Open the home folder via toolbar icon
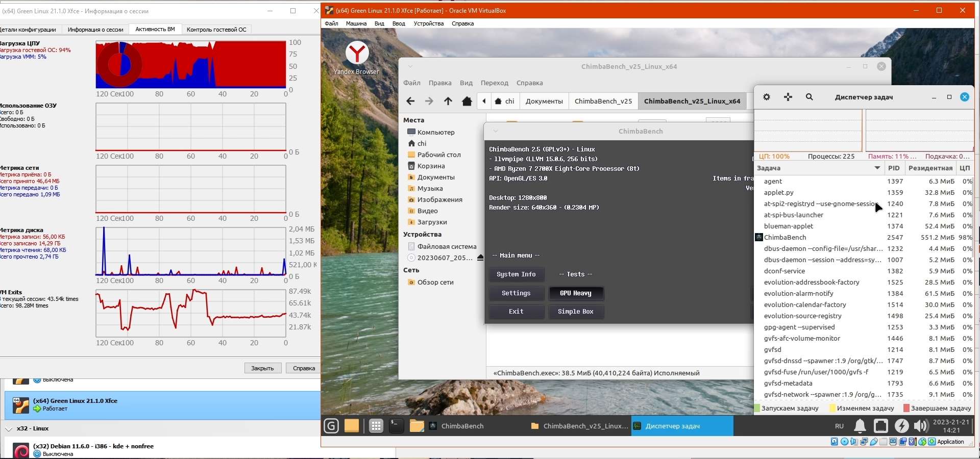Viewport: 980px width, 459px height. pyautogui.click(x=467, y=101)
